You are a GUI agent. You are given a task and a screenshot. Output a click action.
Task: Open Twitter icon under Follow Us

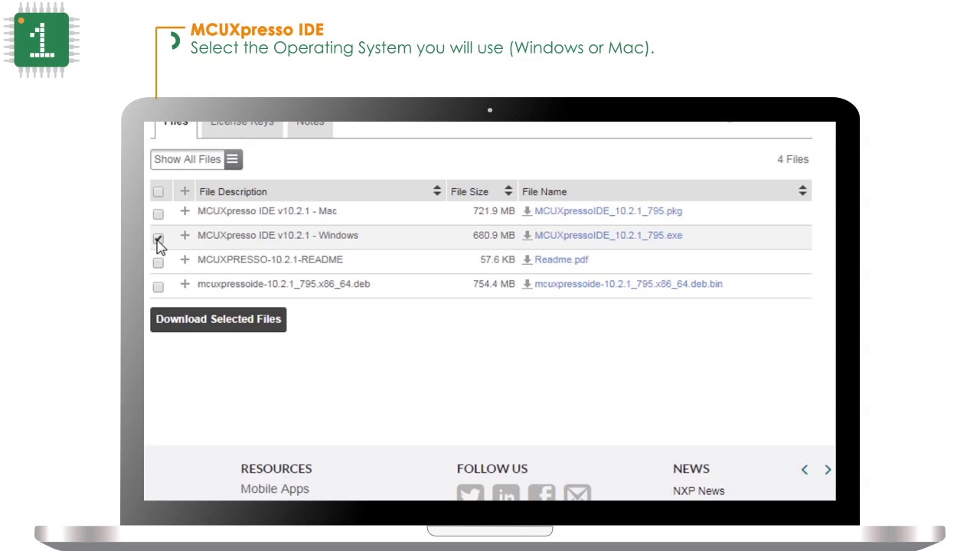click(x=470, y=494)
